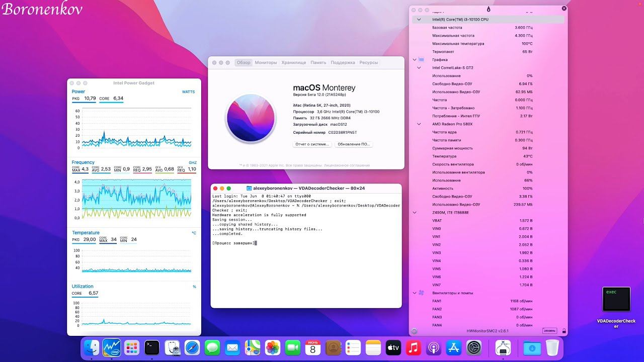Viewport: 644px width, 362px height.
Task: Click the macOS Monterey logo image
Action: (x=250, y=118)
